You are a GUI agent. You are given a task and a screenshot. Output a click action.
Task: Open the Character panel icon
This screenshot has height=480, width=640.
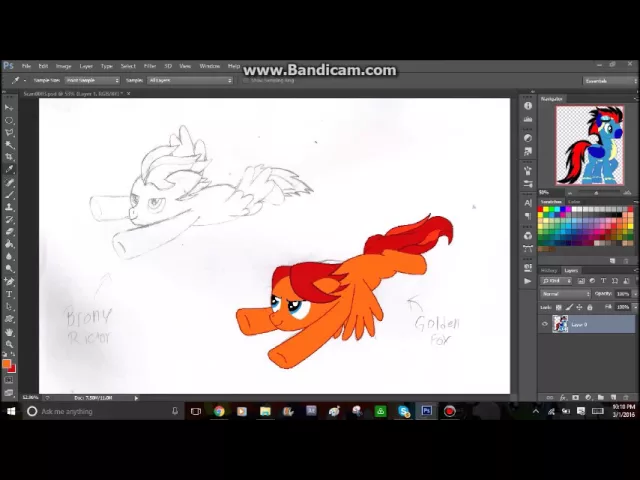(x=528, y=203)
